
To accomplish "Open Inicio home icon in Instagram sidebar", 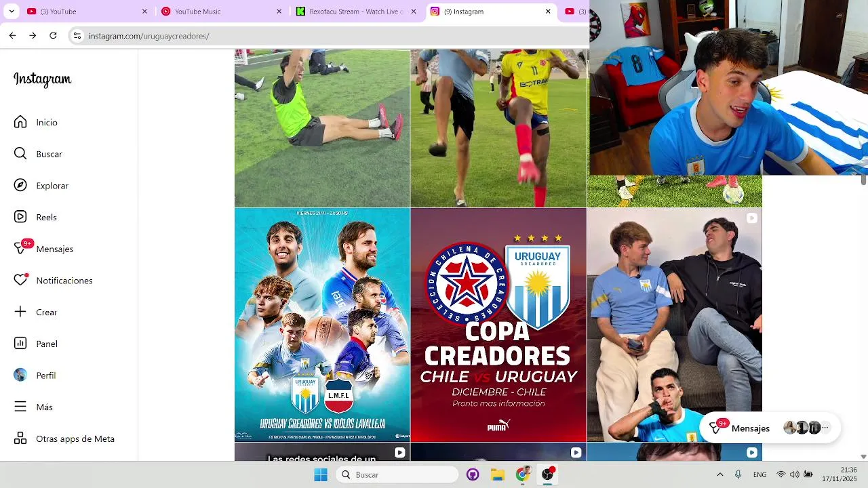I will pyautogui.click(x=20, y=122).
